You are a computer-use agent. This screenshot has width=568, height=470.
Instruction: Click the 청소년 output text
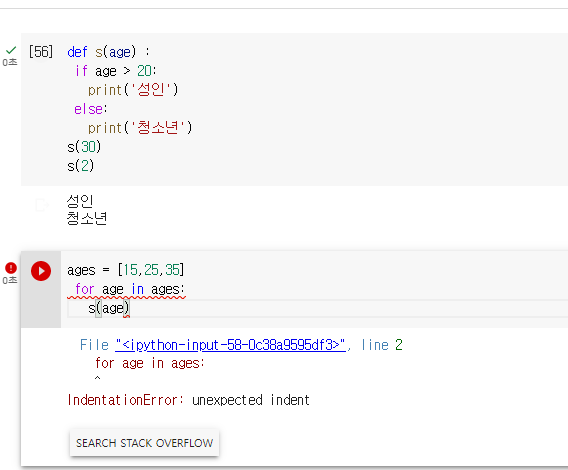87,218
